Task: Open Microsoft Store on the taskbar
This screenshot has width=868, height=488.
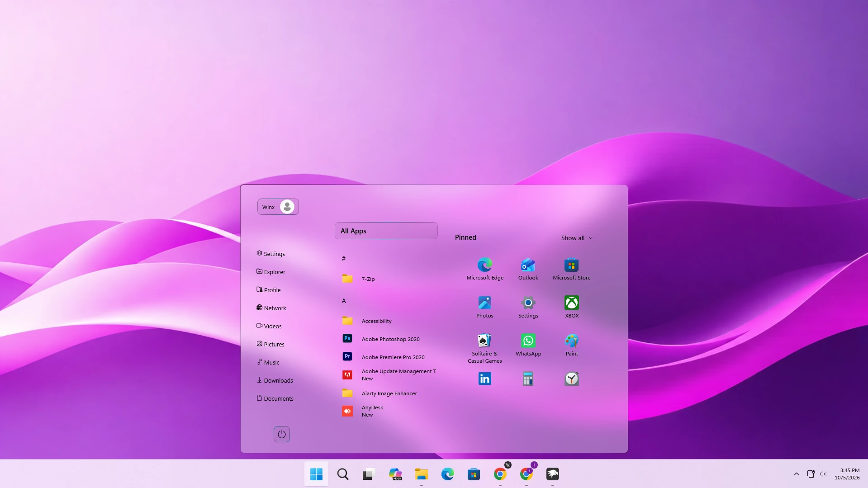Action: 474,474
